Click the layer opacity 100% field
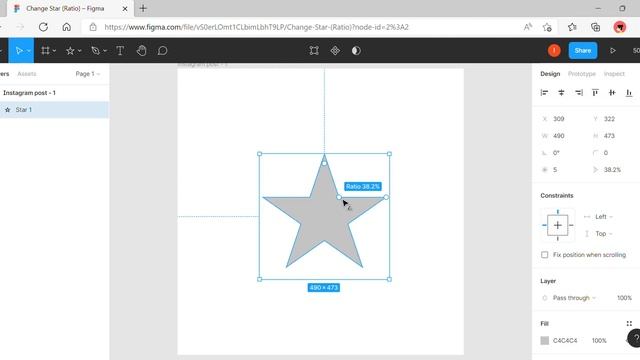Image resolution: width=640 pixels, height=360 pixels. [624, 298]
